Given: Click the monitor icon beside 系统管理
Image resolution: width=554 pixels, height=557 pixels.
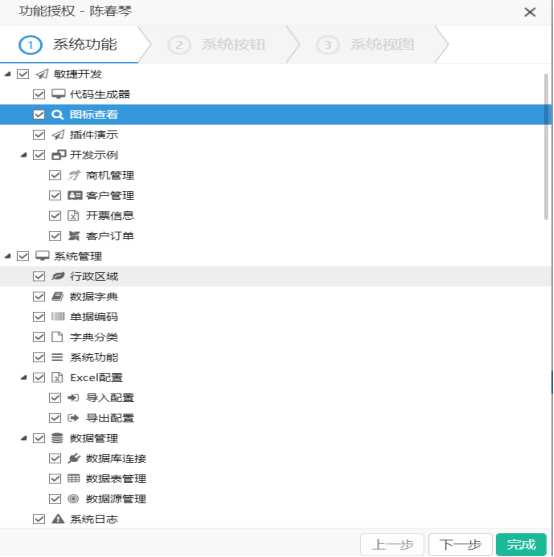Looking at the screenshot, I should [x=42, y=256].
